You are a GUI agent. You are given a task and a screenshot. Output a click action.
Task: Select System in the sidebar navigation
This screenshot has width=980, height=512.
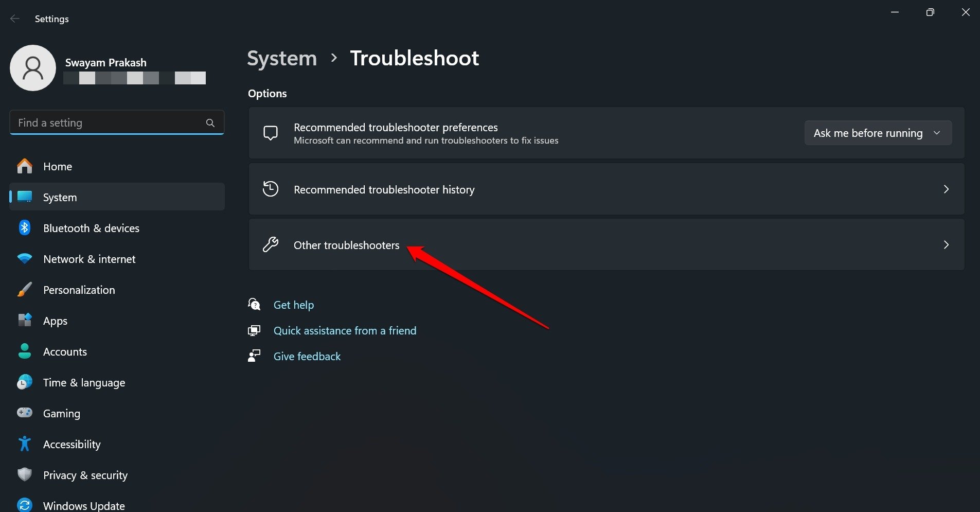(59, 197)
